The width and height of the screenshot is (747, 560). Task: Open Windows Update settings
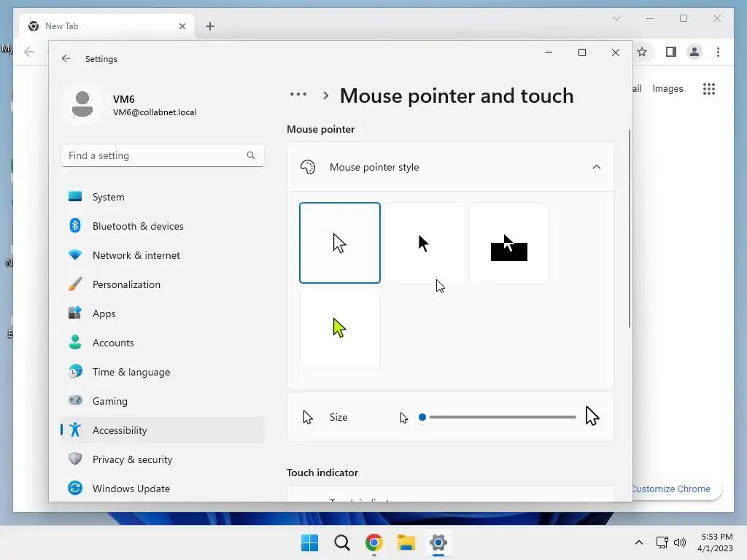163,489
